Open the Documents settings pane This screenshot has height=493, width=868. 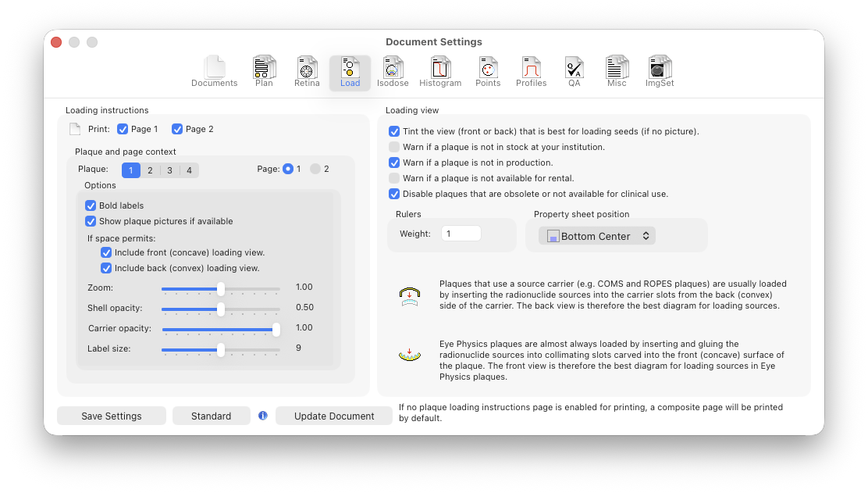[214, 72]
